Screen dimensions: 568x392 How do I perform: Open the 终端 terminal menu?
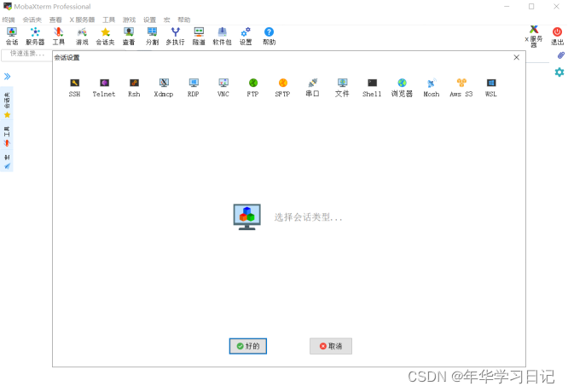pos(9,20)
